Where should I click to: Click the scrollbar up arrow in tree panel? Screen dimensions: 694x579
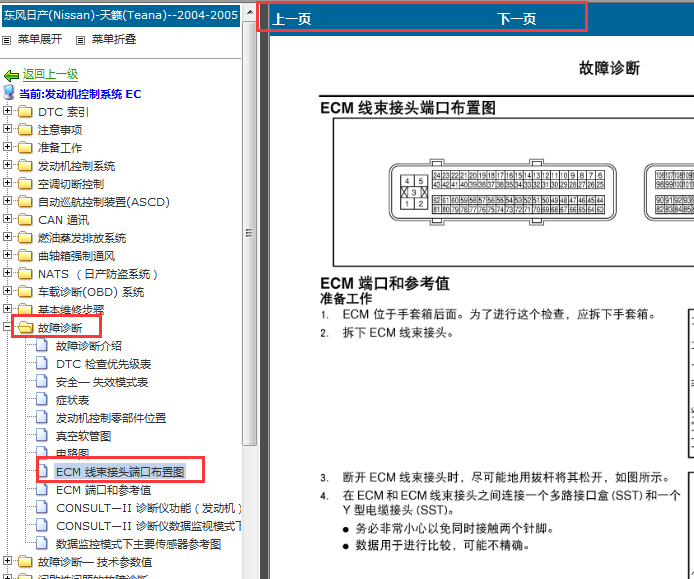pyautogui.click(x=250, y=12)
